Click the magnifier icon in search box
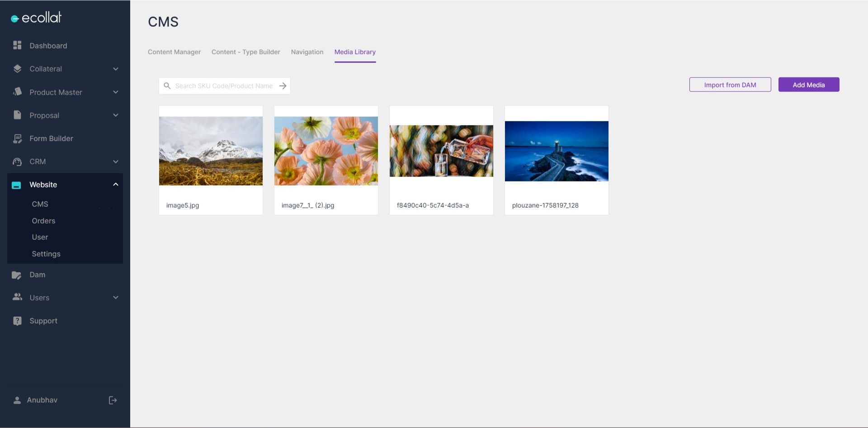The height and width of the screenshot is (428, 868). [x=167, y=86]
